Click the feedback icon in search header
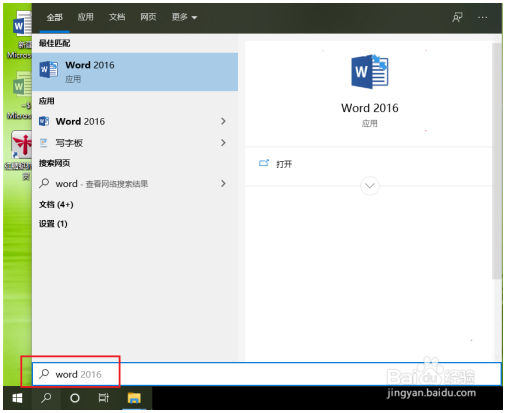 (457, 17)
